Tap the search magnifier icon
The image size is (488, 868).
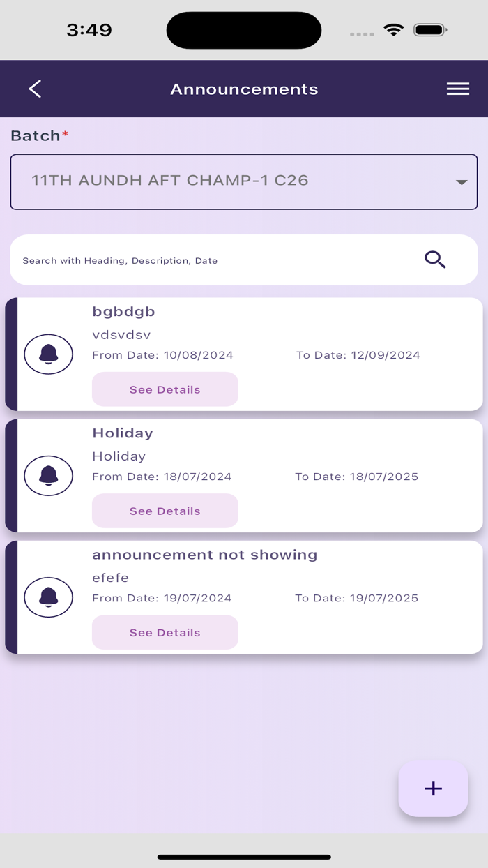(x=435, y=260)
